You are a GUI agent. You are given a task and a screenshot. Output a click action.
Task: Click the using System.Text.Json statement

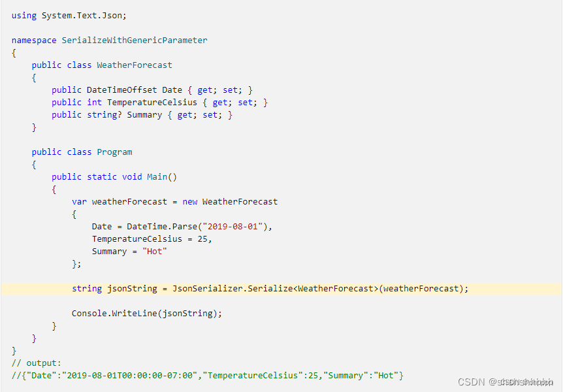[69, 16]
